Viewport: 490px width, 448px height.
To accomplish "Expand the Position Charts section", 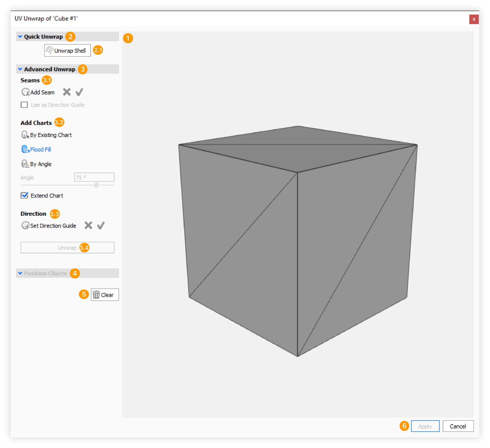I will [20, 273].
